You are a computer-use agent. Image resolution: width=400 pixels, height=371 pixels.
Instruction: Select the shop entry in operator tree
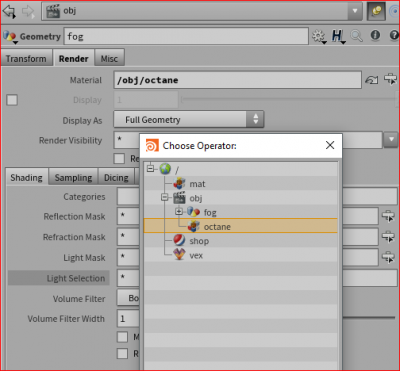tap(199, 241)
